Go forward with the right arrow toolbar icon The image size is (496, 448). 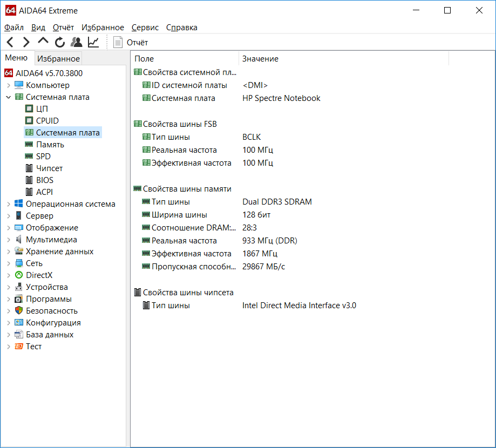[26, 42]
